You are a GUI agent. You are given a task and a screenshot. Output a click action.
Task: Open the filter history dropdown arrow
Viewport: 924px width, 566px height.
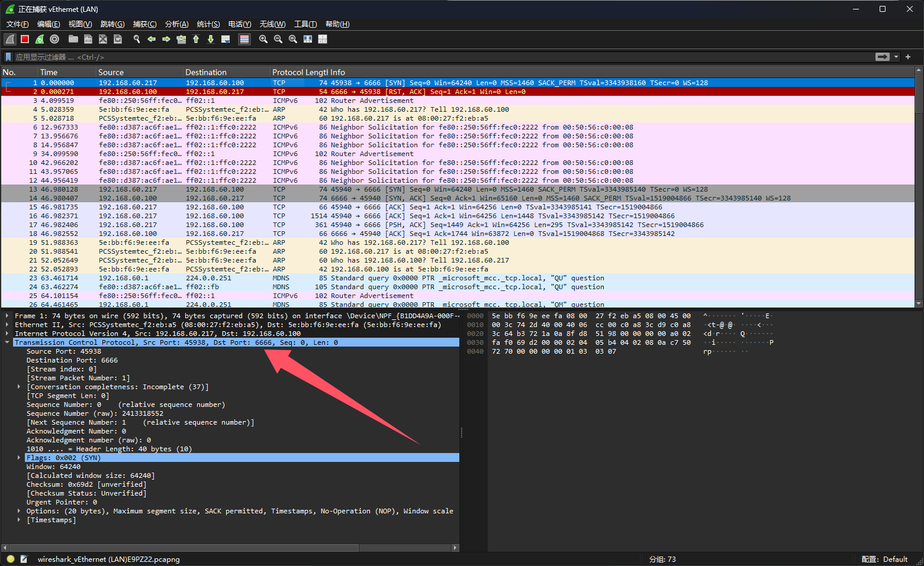896,57
